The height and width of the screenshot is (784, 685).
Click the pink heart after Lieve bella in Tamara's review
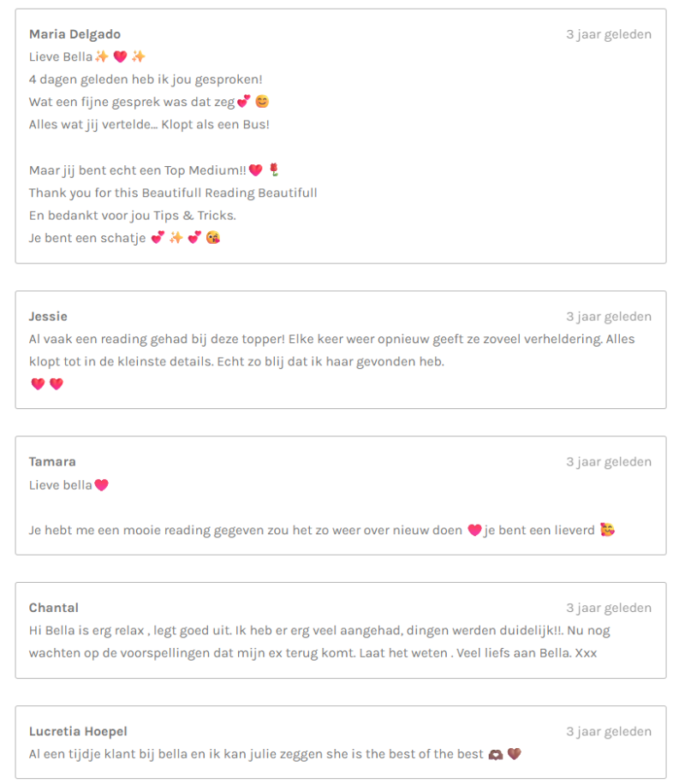click(102, 485)
